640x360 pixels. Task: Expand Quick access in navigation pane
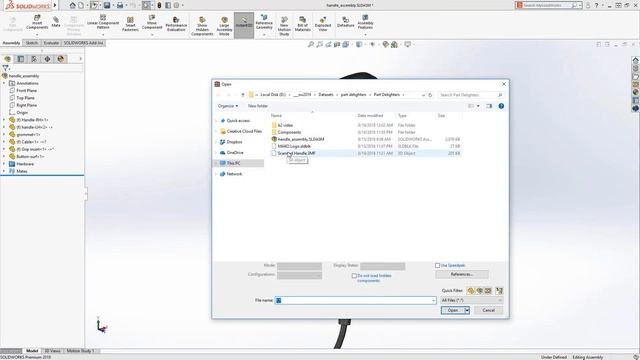point(216,121)
